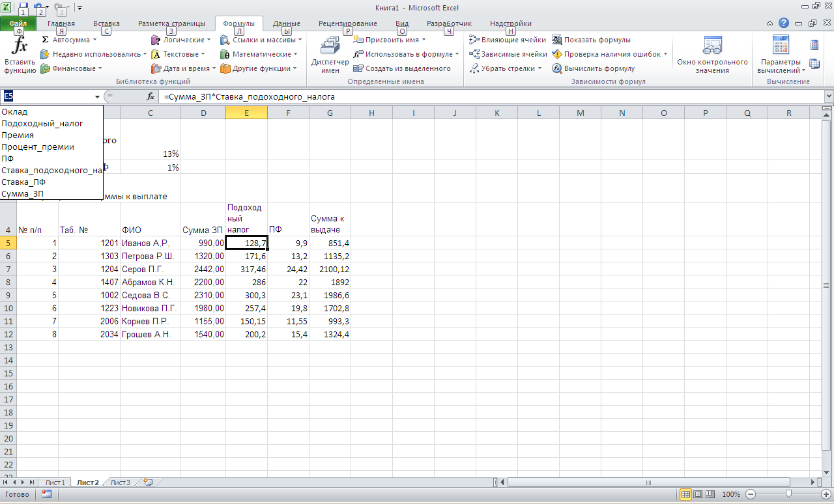The image size is (834, 504).
Task: Switch to the Данные tab
Action: pos(287,23)
